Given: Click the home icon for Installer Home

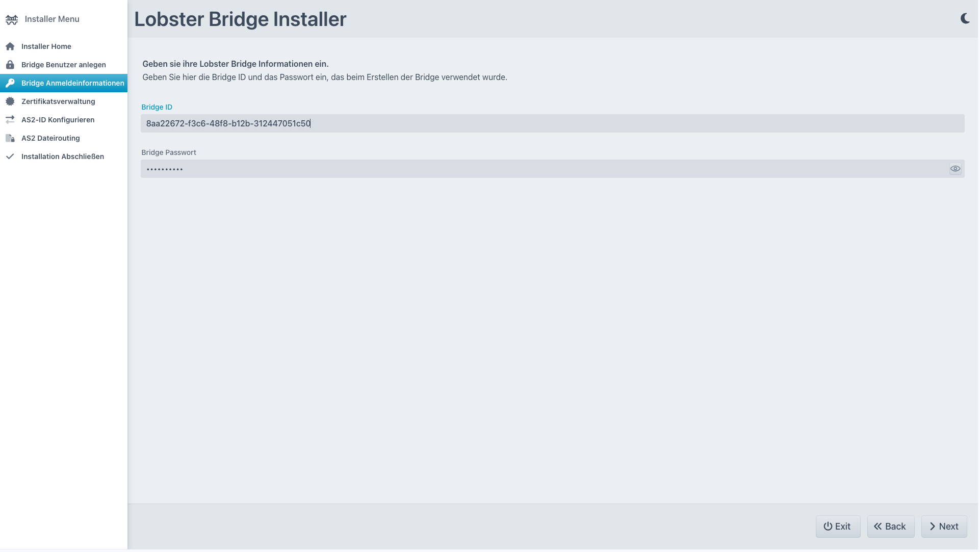Looking at the screenshot, I should [10, 46].
